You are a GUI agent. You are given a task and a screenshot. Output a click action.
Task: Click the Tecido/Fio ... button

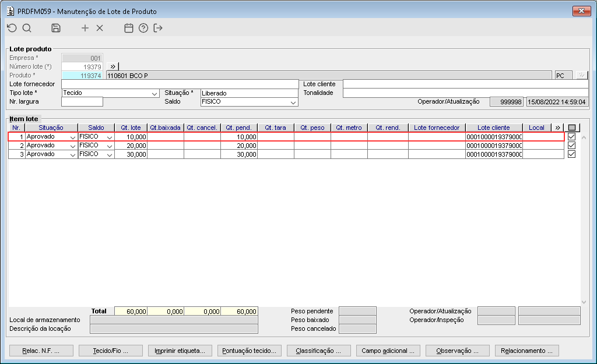point(110,351)
